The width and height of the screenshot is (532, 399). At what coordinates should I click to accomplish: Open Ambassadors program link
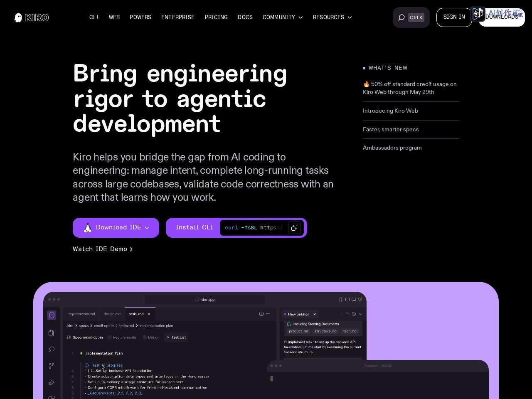[x=392, y=148]
